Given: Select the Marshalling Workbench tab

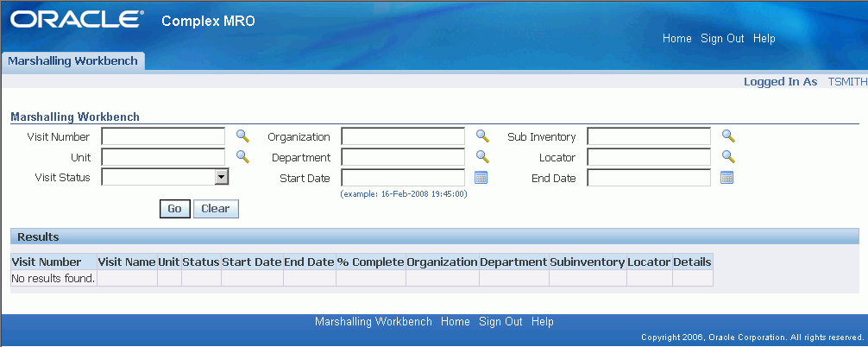Looking at the screenshot, I should click(72, 61).
